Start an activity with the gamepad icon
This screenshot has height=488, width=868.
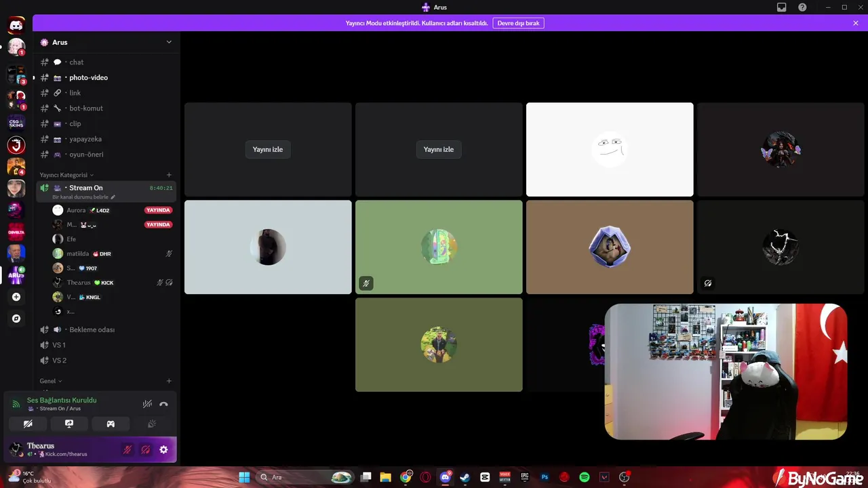pyautogui.click(x=111, y=424)
